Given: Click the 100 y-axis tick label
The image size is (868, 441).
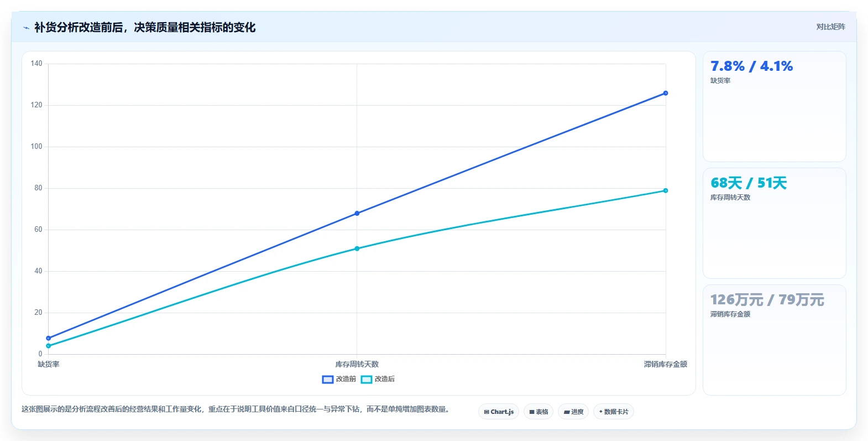Looking at the screenshot, I should 36,147.
